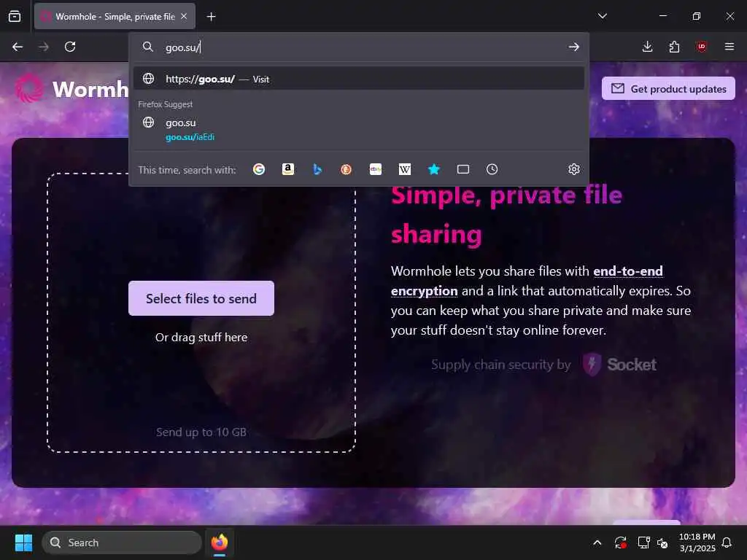747x560 pixels.
Task: Search bookmarks using the star icon
Action: pos(433,169)
